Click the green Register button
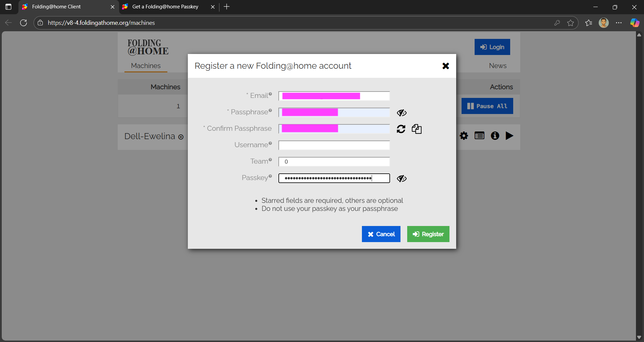This screenshot has width=644, height=342. [x=428, y=234]
